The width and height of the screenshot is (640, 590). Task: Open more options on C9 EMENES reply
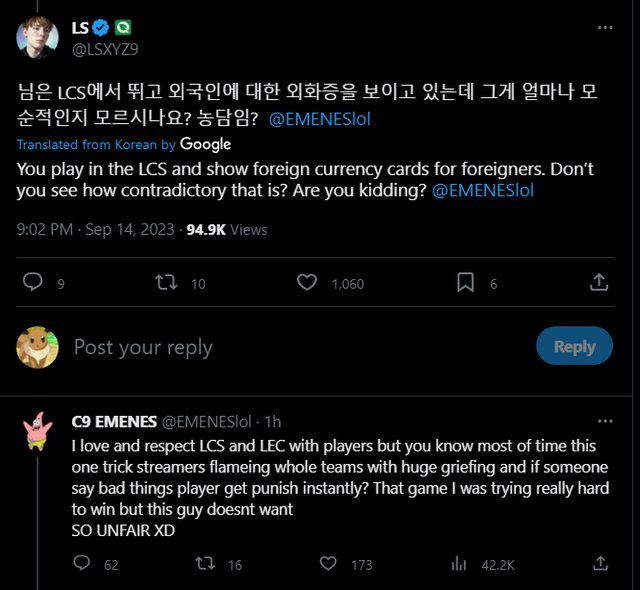[x=605, y=421]
